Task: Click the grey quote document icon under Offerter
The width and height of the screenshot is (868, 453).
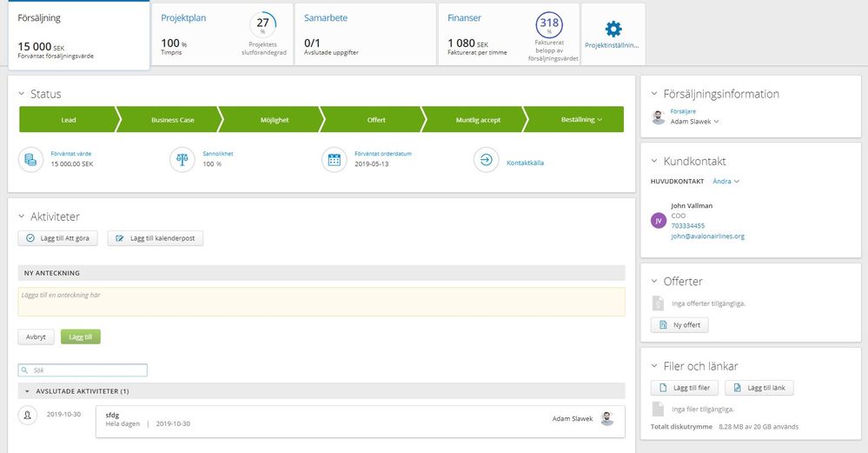Action: [x=658, y=303]
